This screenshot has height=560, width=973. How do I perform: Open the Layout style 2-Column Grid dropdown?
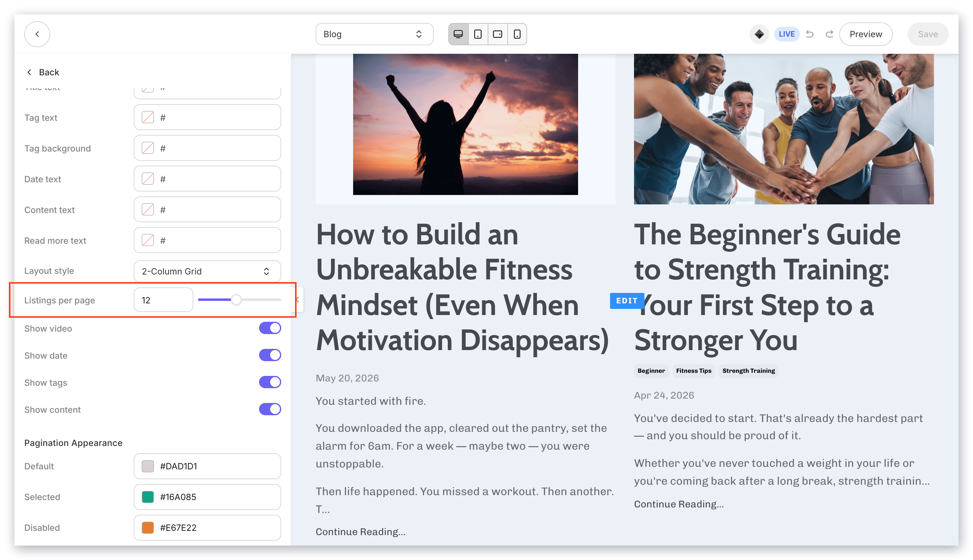207,271
